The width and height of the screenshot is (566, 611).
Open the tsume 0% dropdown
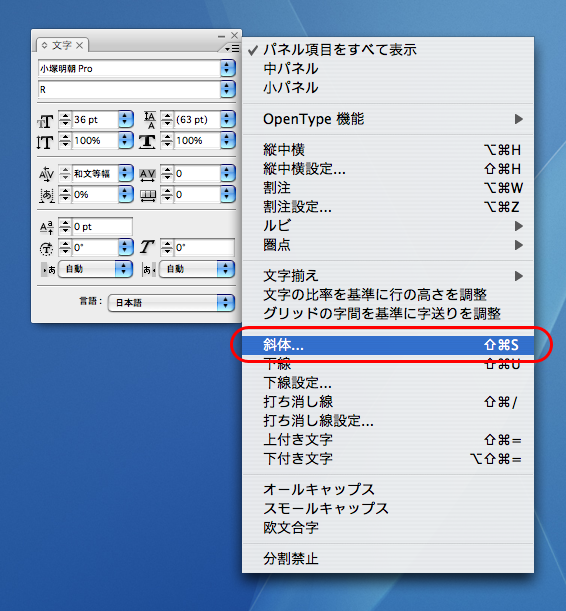coord(125,194)
